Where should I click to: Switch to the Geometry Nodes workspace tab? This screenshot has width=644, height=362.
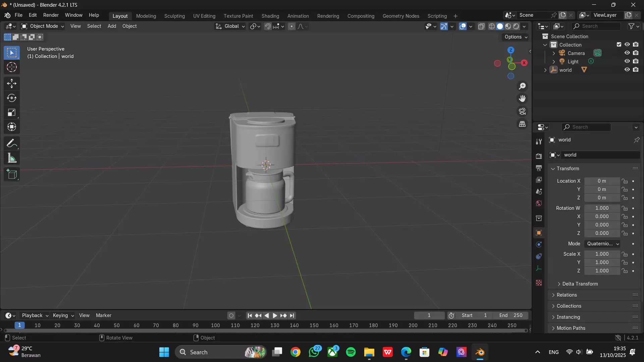click(401, 16)
